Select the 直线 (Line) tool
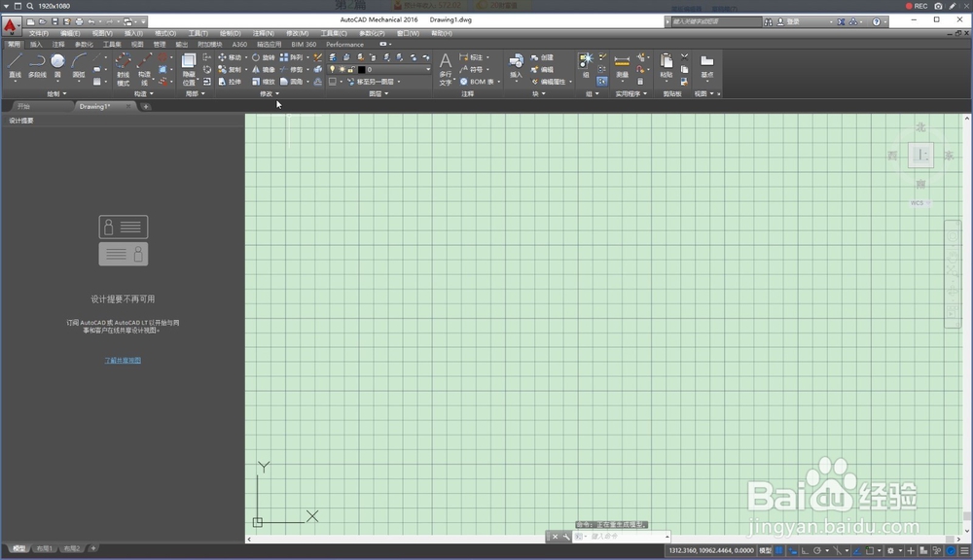The width and height of the screenshot is (973, 560). click(16, 66)
